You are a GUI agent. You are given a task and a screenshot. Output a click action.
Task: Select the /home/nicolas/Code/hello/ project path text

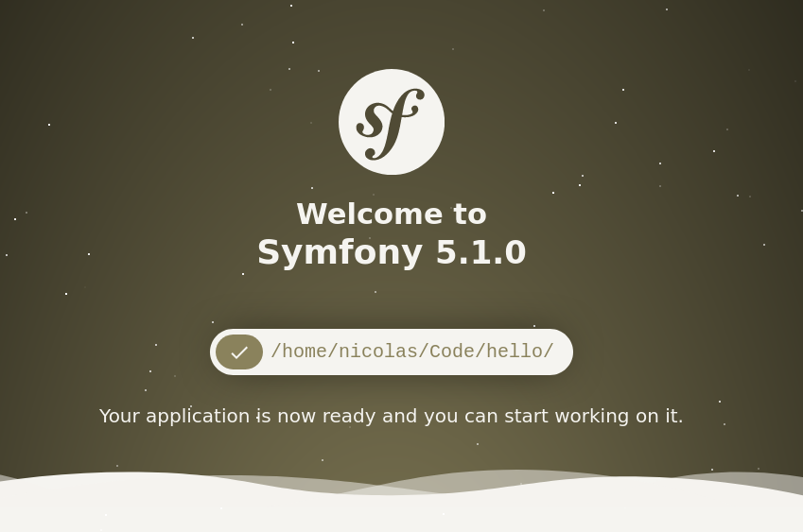412,352
